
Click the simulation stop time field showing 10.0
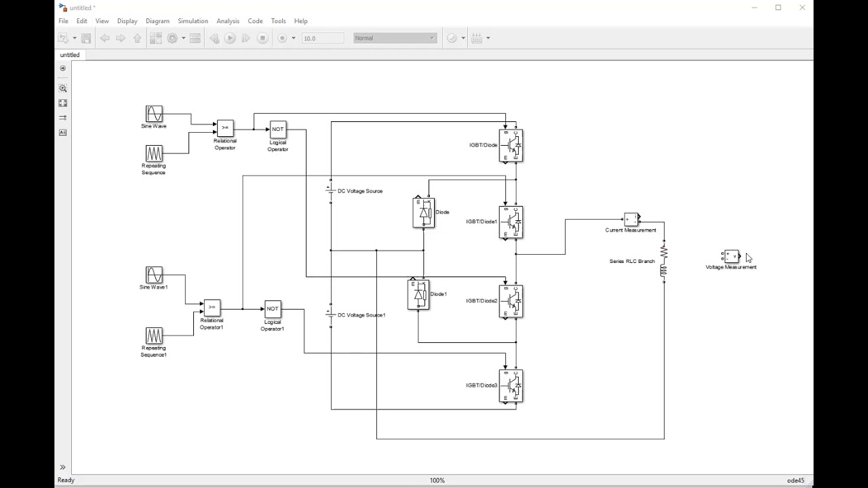(323, 38)
